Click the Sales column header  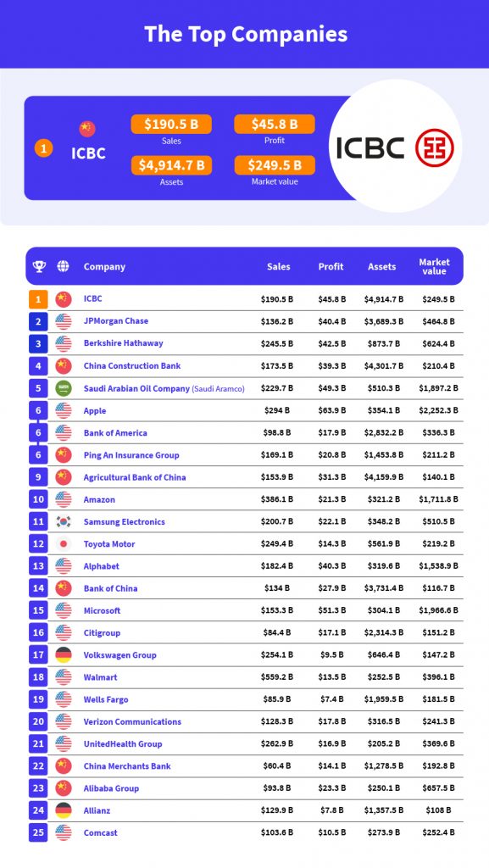[278, 266]
